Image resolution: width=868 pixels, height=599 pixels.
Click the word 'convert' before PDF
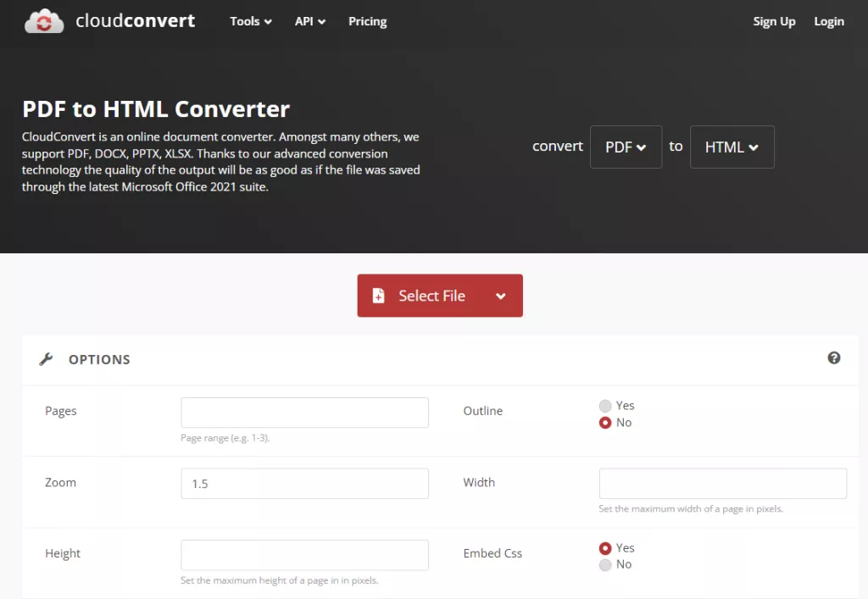pos(558,146)
